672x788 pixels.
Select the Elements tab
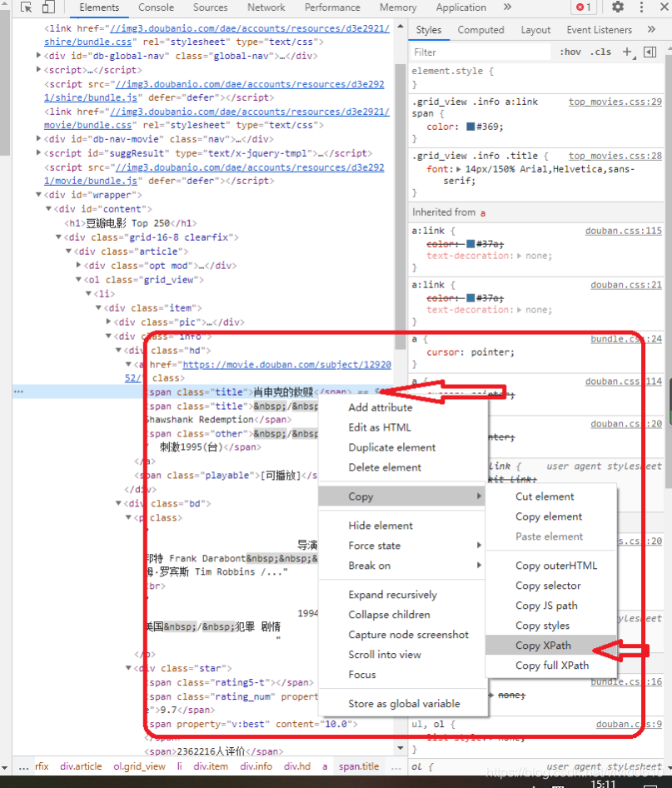point(99,7)
